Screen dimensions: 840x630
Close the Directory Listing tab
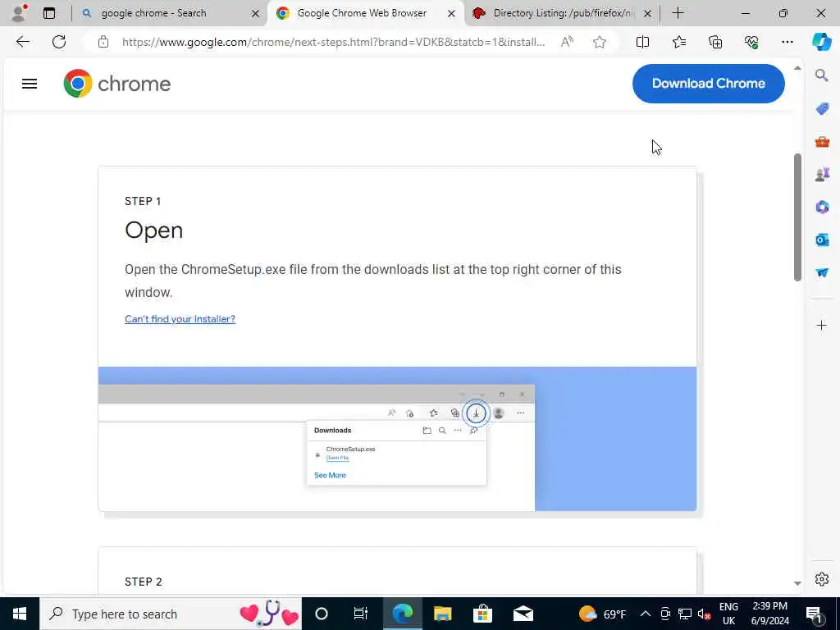point(648,13)
